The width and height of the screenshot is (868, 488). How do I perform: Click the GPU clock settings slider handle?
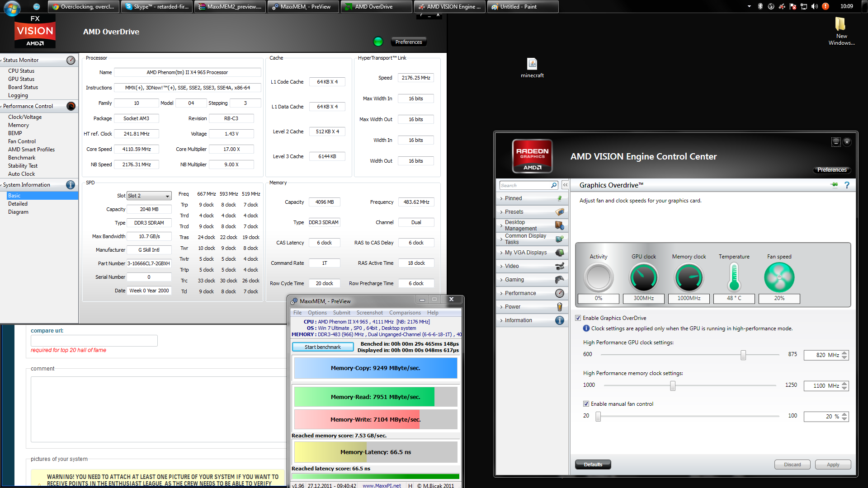743,355
